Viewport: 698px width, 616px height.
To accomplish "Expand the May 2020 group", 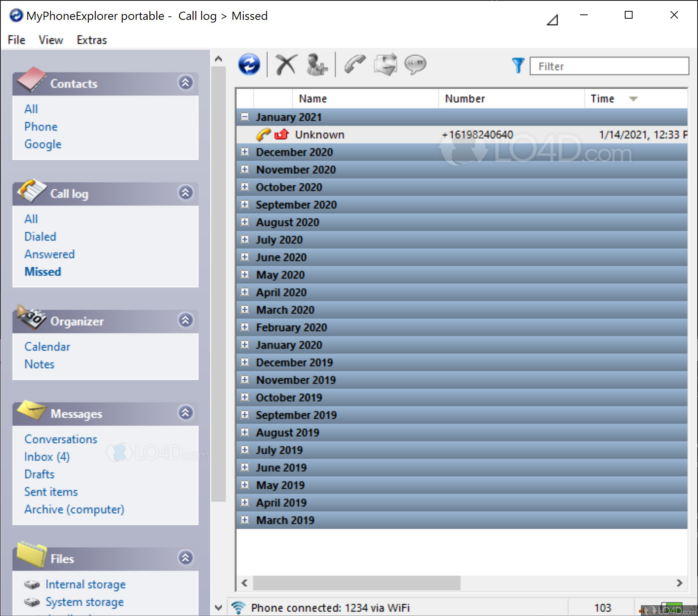I will click(x=245, y=274).
